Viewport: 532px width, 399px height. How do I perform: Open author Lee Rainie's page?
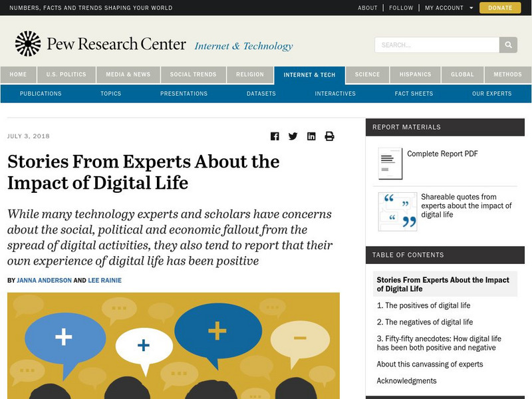tap(104, 281)
